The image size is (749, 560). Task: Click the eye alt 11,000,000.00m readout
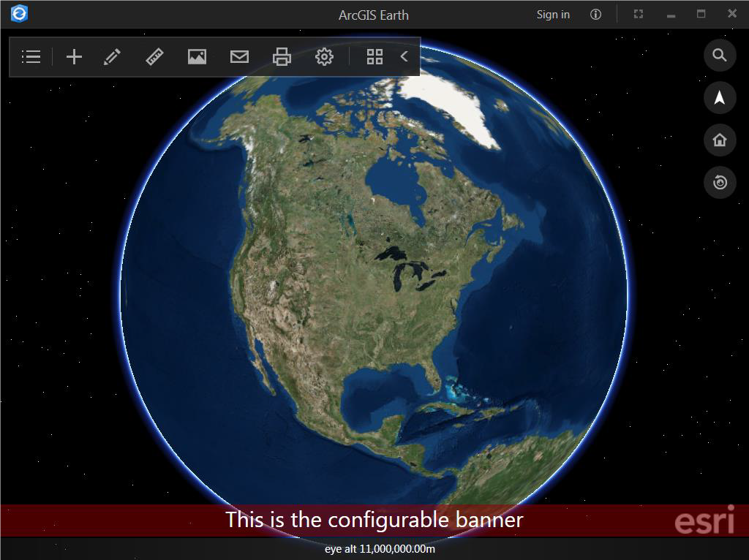380,549
